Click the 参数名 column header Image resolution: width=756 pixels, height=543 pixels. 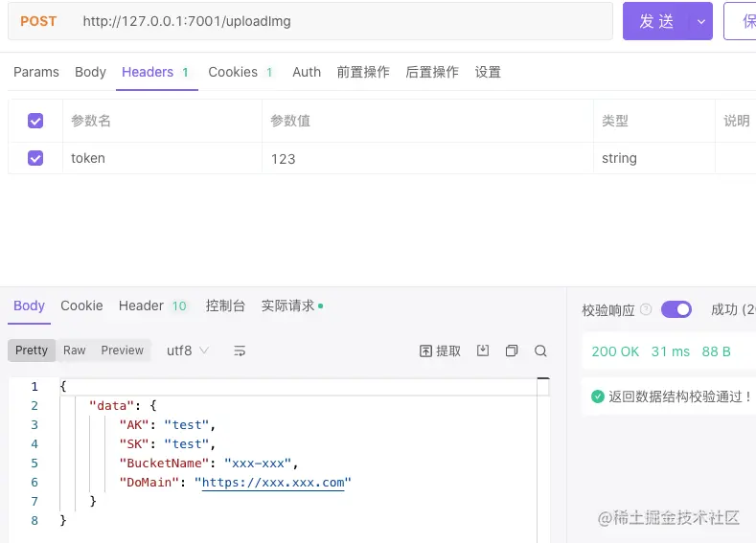pos(91,121)
